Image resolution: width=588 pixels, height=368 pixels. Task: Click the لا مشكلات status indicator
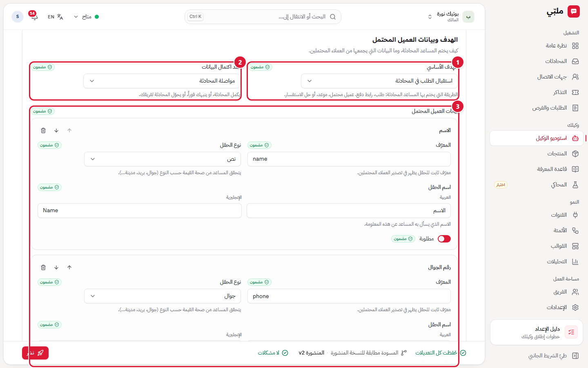[x=273, y=353]
